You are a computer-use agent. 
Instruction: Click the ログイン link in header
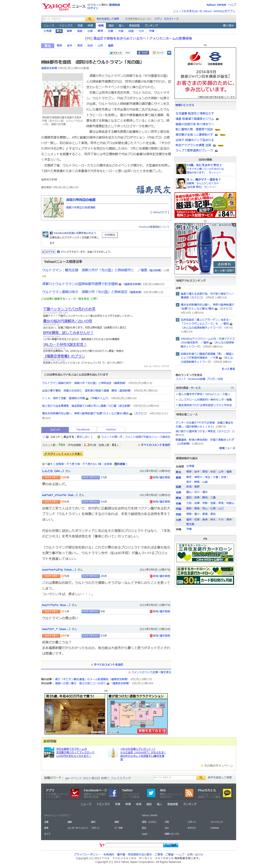(93, 8)
